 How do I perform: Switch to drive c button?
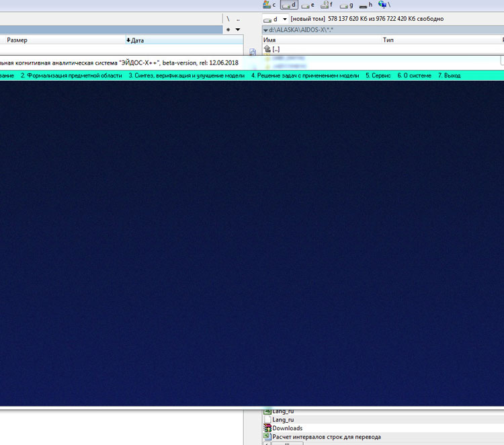pos(269,5)
